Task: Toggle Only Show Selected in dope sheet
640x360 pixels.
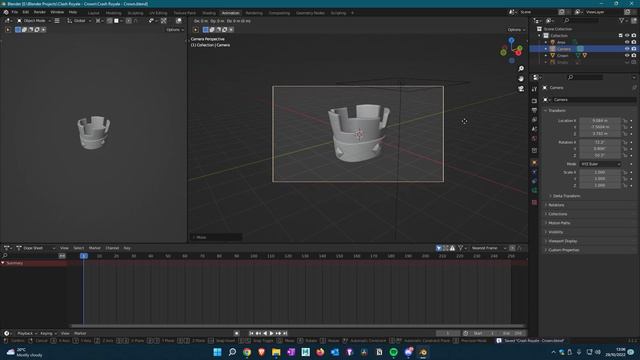Action: coord(439,248)
